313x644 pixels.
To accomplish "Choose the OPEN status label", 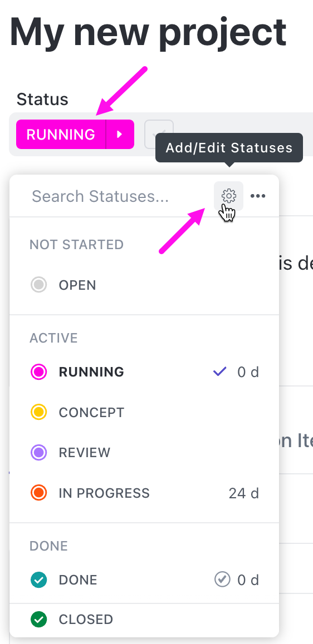I will coord(77,285).
